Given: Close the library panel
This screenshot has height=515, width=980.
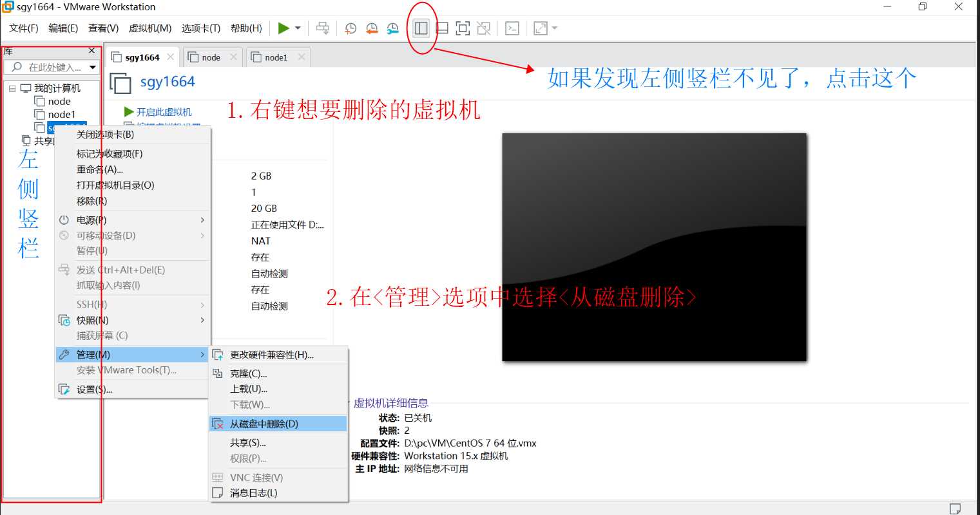Looking at the screenshot, I should 91,50.
